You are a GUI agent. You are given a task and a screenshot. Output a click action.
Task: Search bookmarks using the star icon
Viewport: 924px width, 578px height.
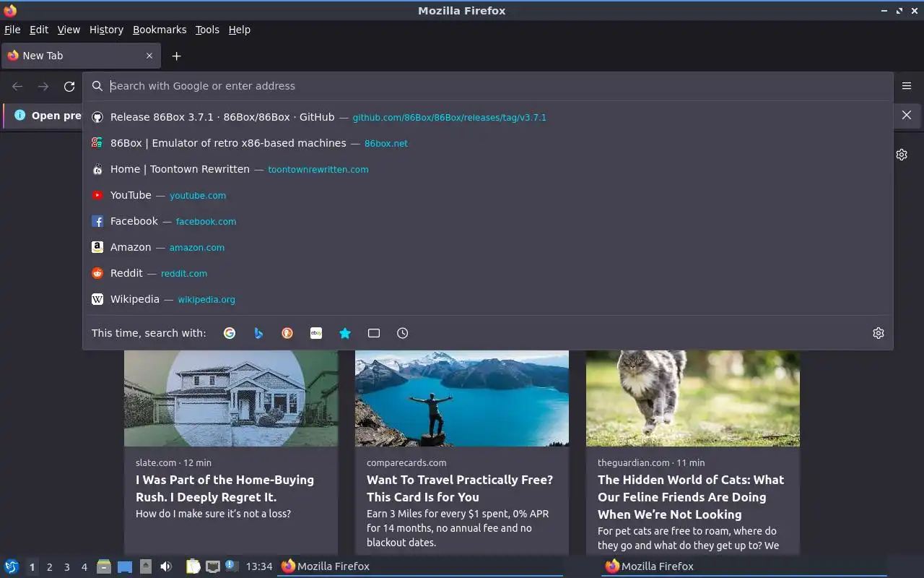pyautogui.click(x=345, y=333)
